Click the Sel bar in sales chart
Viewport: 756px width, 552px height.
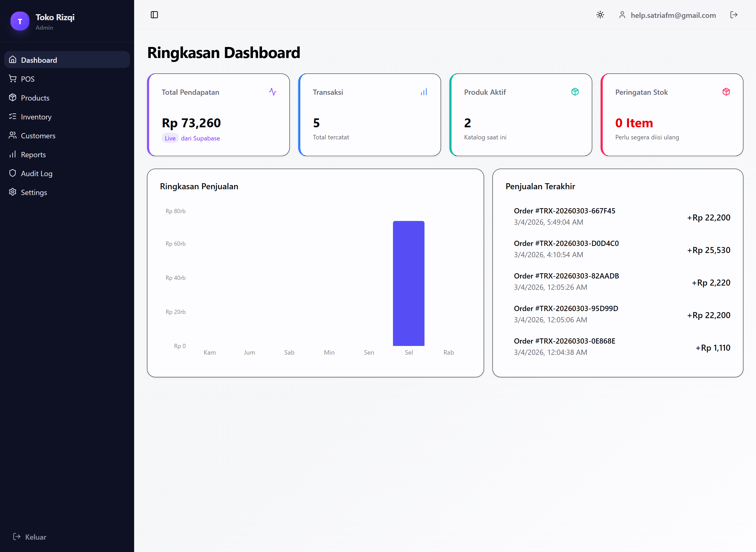[x=408, y=283]
